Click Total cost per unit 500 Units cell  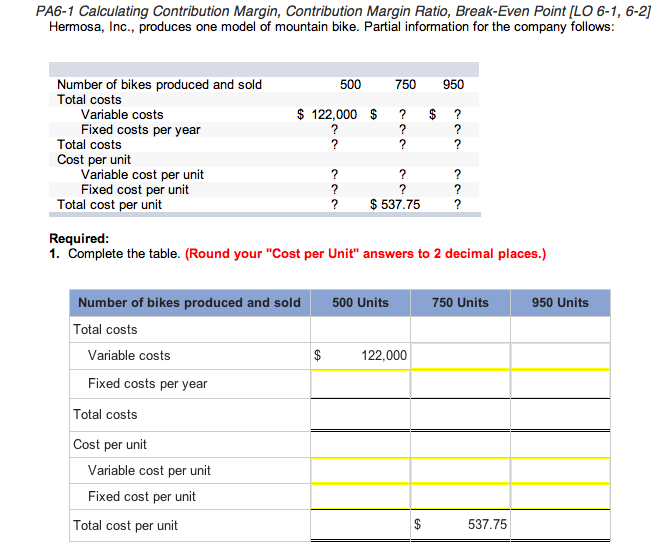(361, 525)
